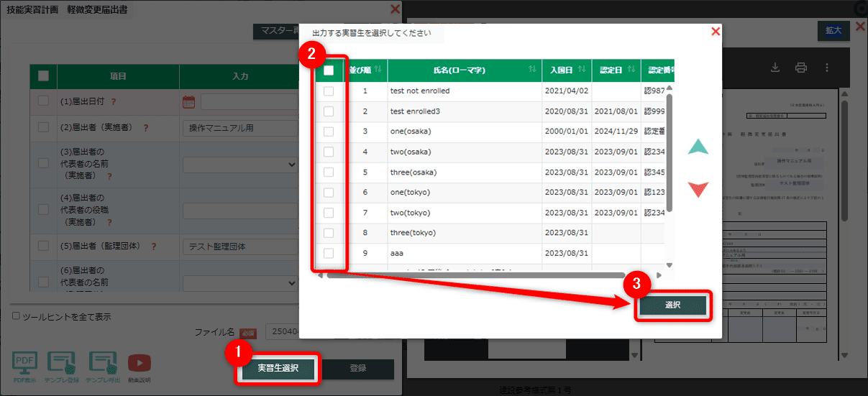868x396 pixels.
Task: Open the テンプレ呼出 template icon
Action: click(x=103, y=364)
